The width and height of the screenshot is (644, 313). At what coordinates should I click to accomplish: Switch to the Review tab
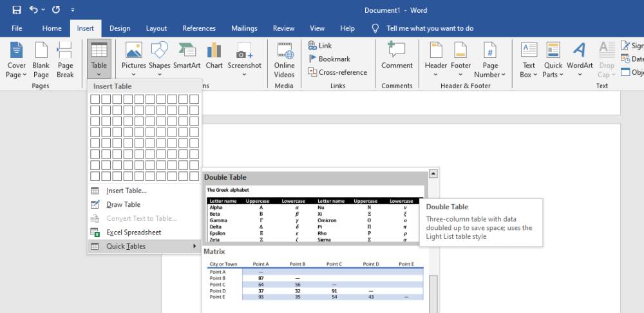pyautogui.click(x=284, y=28)
